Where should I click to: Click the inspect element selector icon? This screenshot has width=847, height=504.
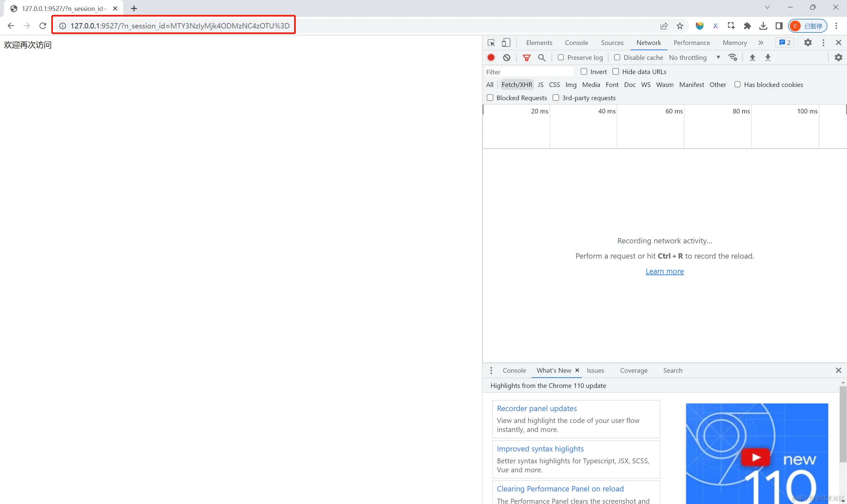(491, 43)
